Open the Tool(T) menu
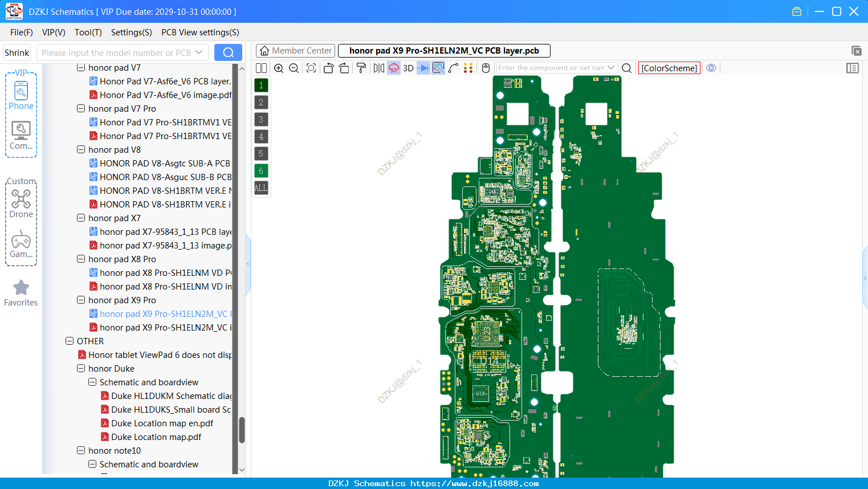 tap(88, 32)
